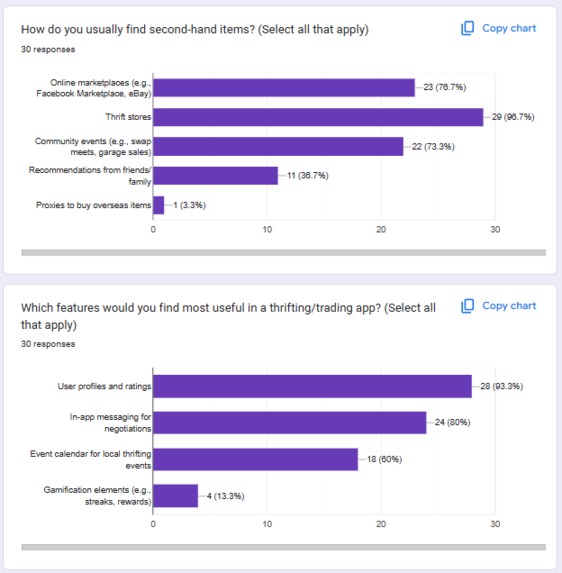The width and height of the screenshot is (562, 573).
Task: Click the thrifting/trading app features question title
Action: tap(228, 316)
